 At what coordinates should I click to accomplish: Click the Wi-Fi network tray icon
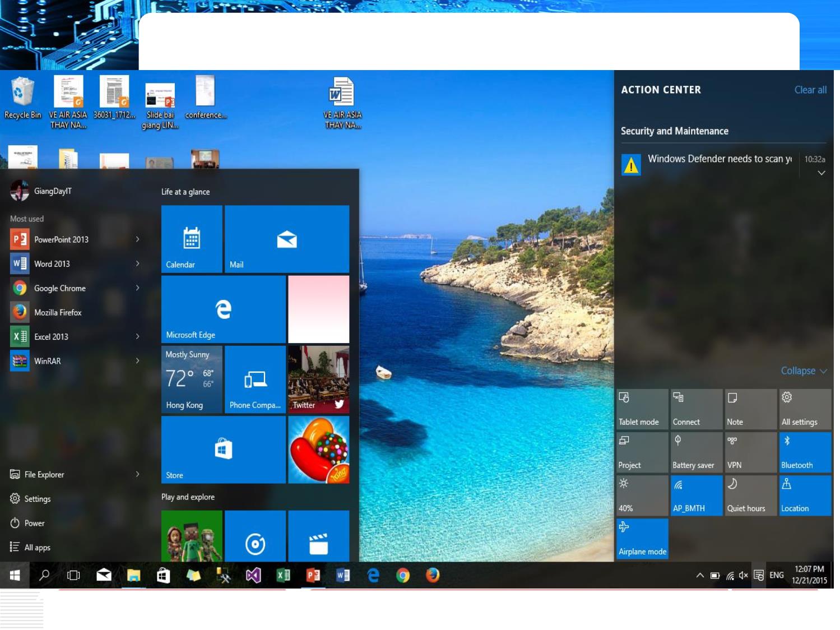click(730, 575)
